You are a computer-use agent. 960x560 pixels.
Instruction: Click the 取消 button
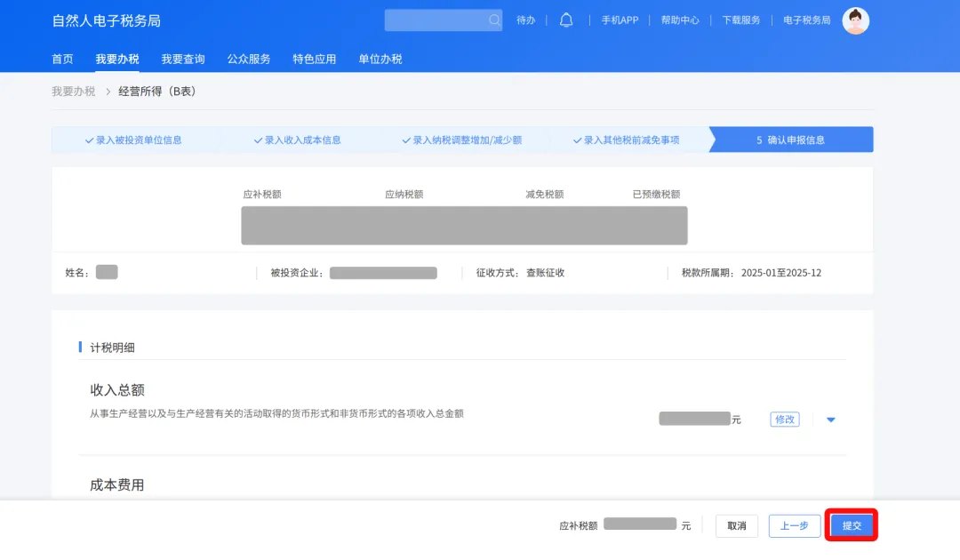737,525
